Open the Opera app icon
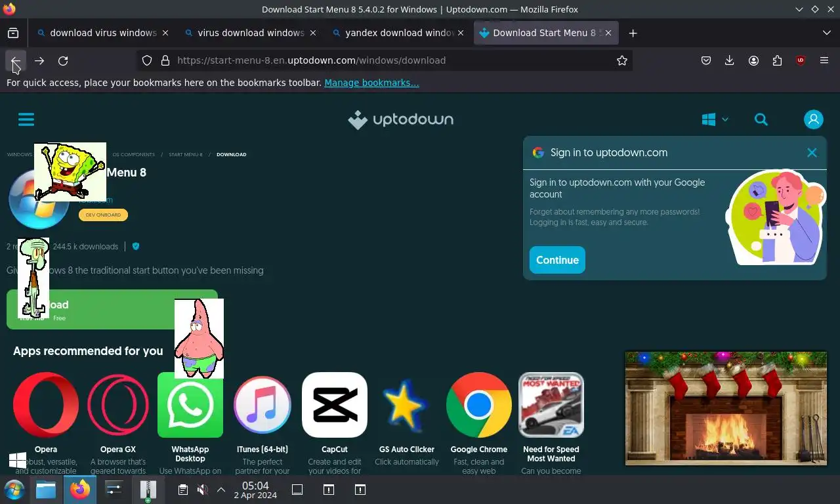The height and width of the screenshot is (504, 840). pyautogui.click(x=46, y=405)
